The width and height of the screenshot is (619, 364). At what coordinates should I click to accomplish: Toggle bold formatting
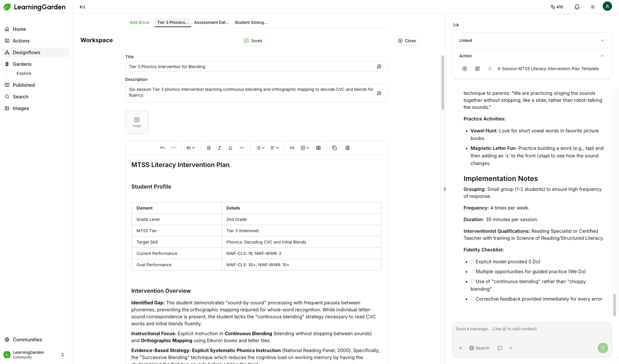(x=209, y=148)
